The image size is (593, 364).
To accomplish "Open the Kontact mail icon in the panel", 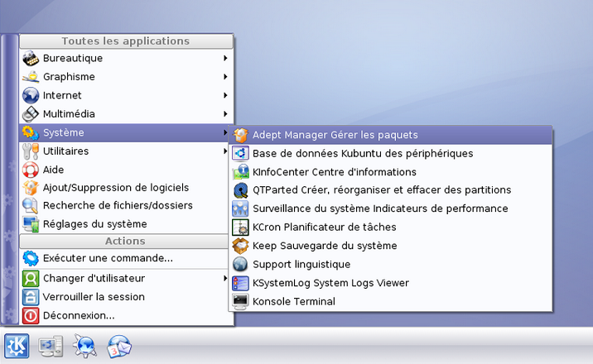I will click(x=119, y=345).
